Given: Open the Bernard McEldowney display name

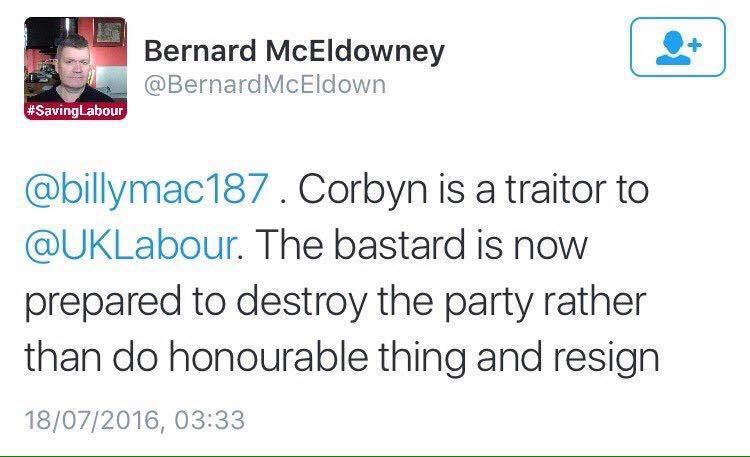Looking at the screenshot, I should click(x=294, y=51).
